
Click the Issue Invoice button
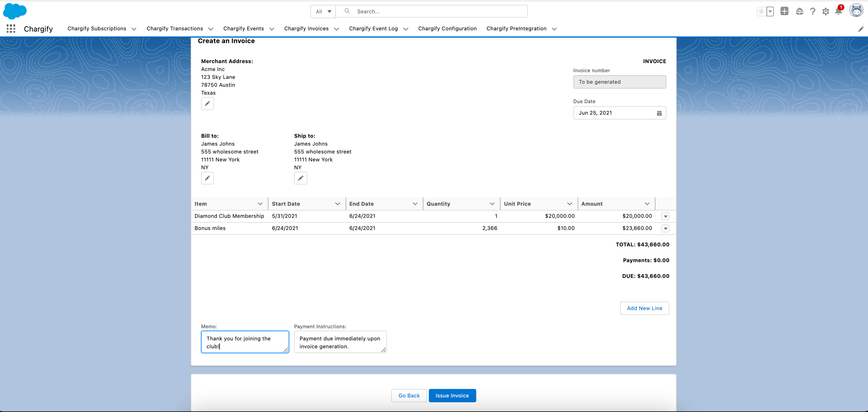tap(452, 396)
